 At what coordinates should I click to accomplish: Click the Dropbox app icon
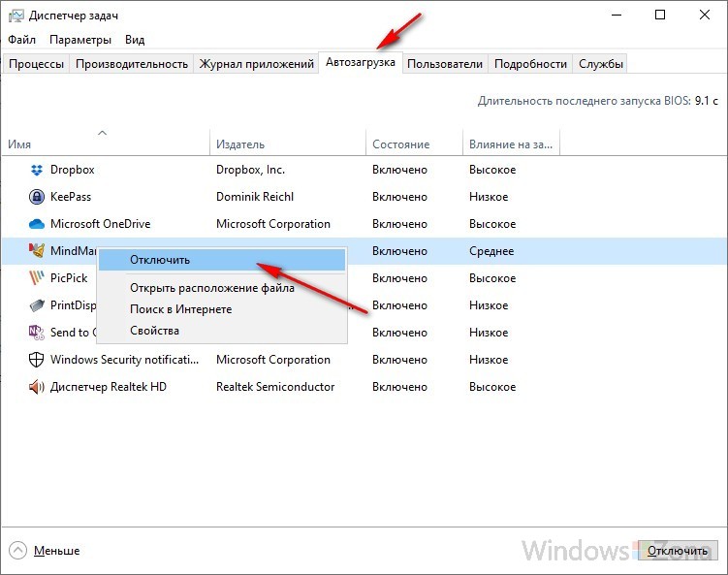36,170
